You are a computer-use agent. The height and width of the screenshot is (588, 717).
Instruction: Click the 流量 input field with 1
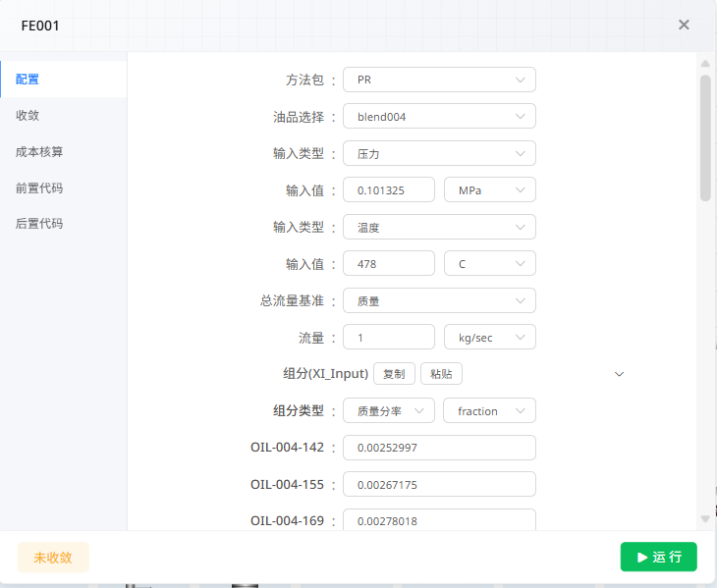(x=389, y=337)
